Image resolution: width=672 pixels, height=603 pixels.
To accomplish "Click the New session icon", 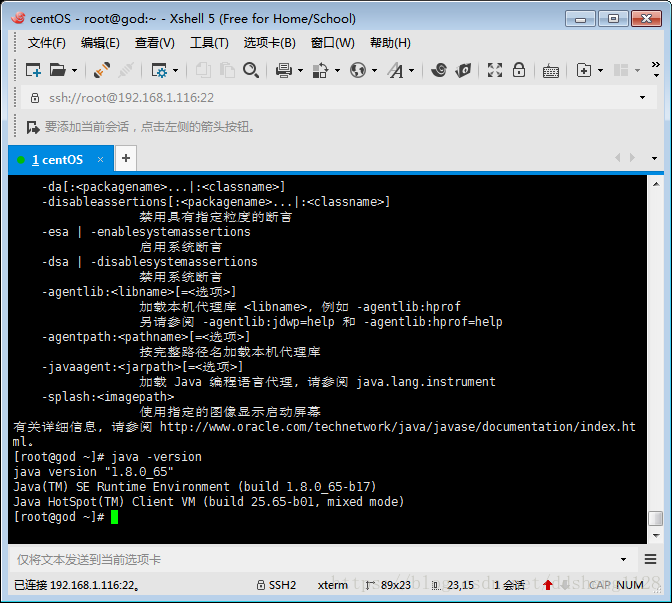I will 33,70.
